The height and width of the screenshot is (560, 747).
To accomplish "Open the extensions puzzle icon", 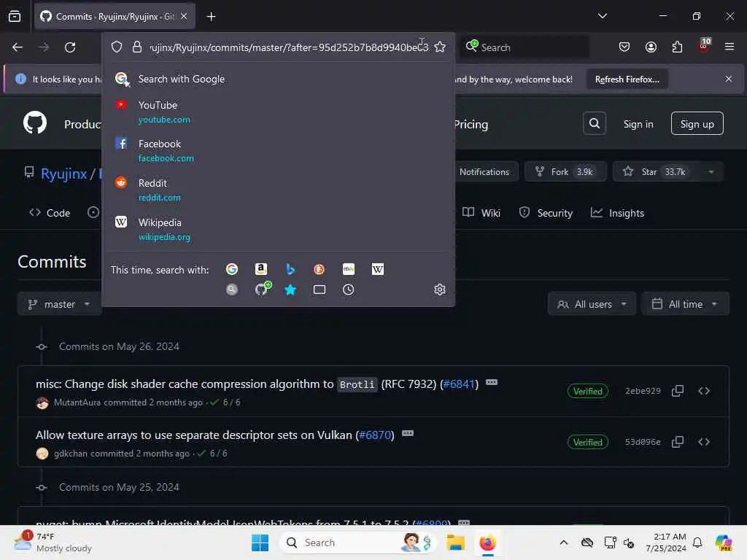I will (677, 47).
